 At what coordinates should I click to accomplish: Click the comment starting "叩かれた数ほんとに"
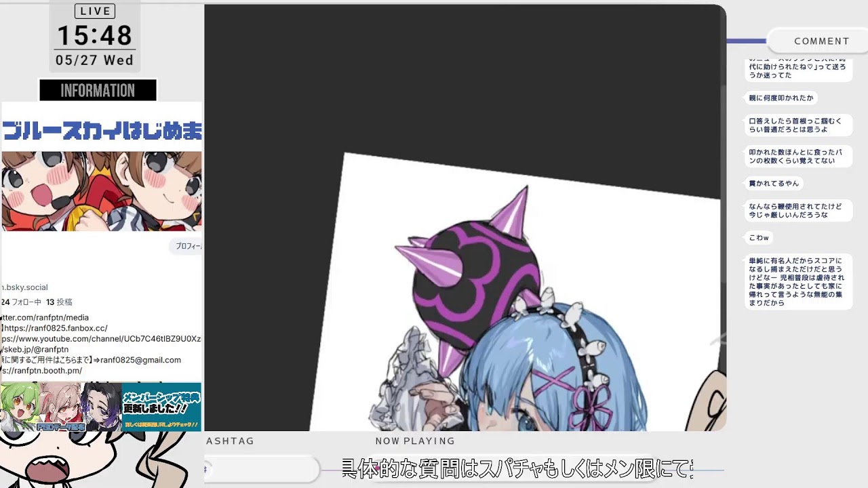797,157
